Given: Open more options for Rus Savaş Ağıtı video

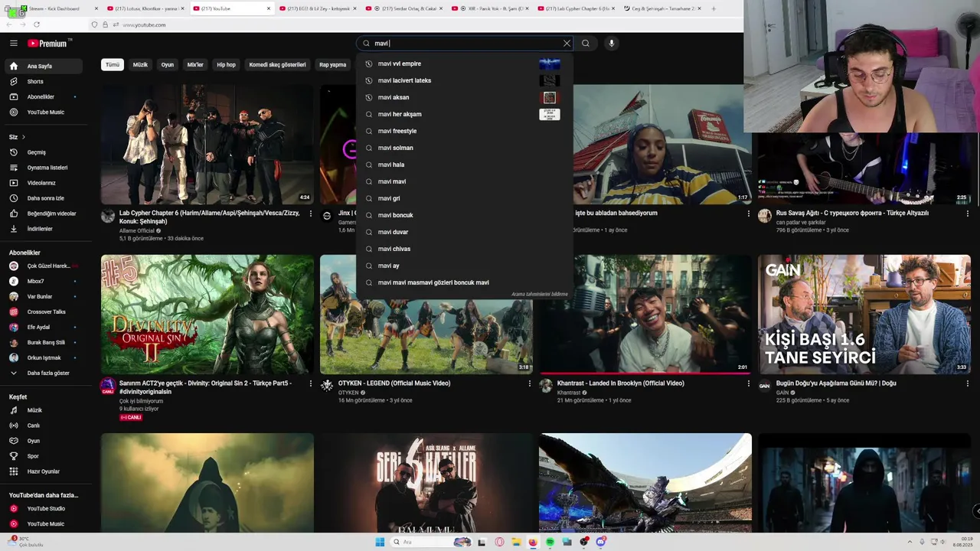Looking at the screenshot, I should [x=967, y=214].
